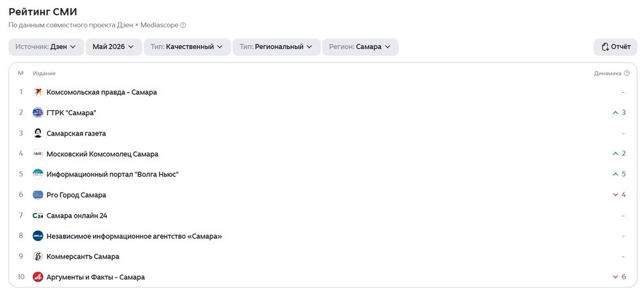
Task: Click ГТРК "Самара" logo icon
Action: (38, 113)
